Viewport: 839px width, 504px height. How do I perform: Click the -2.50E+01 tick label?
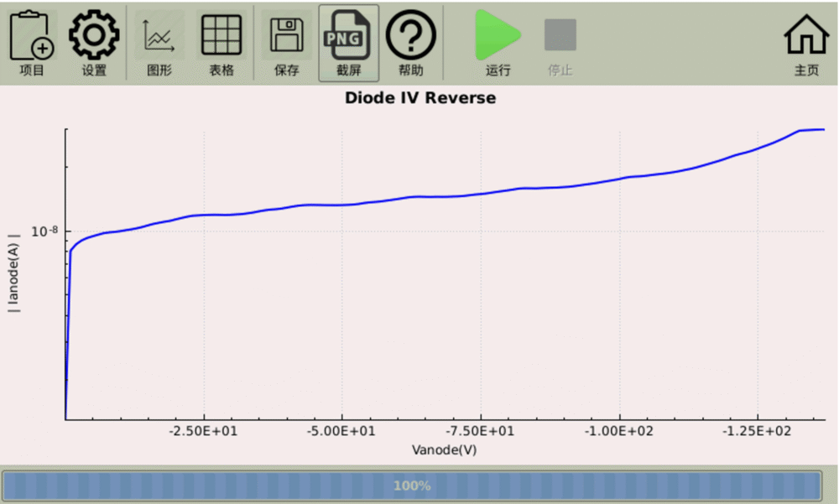tap(203, 431)
